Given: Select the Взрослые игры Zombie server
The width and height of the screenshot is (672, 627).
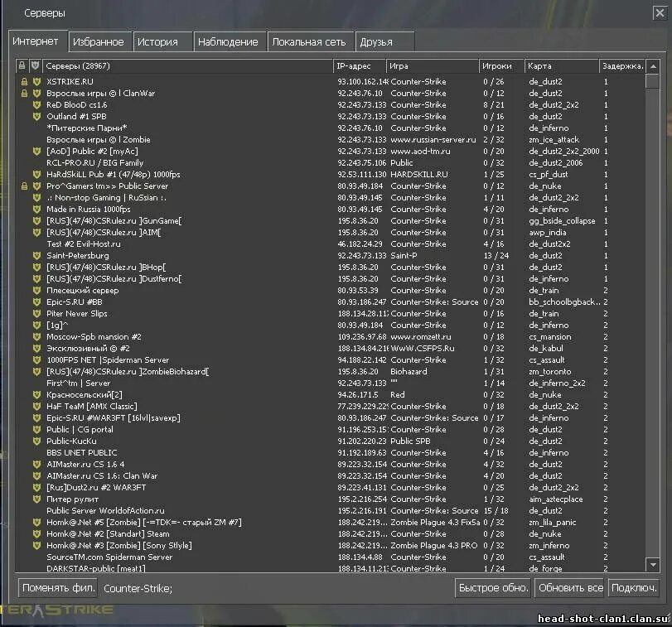Looking at the screenshot, I should click(x=330, y=139).
